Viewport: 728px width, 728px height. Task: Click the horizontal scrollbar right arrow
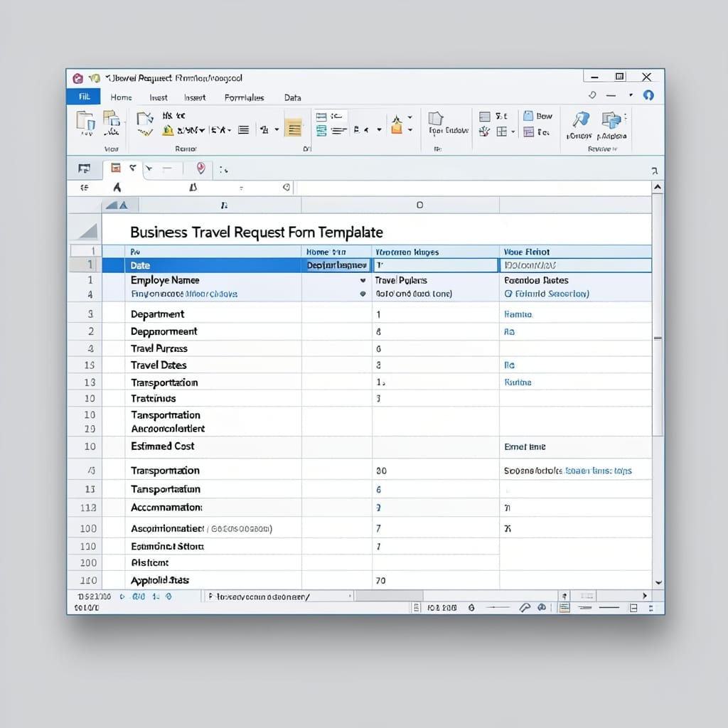pos(644,596)
